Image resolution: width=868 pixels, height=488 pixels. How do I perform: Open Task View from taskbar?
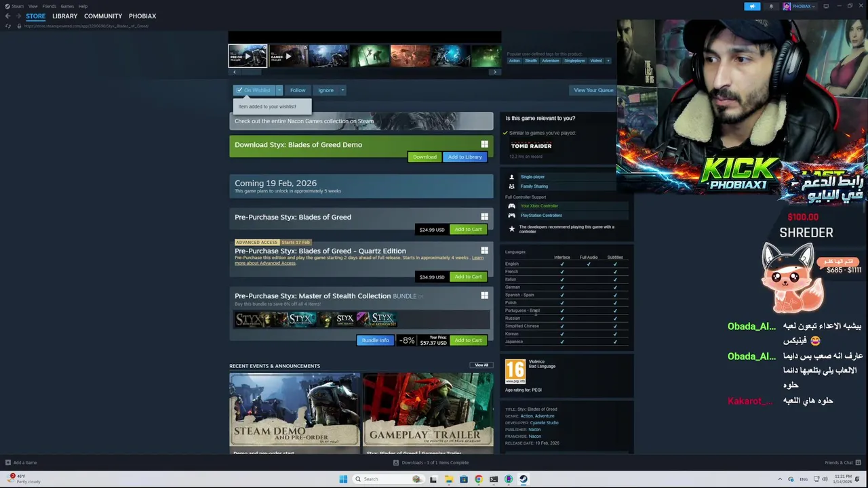point(433,479)
